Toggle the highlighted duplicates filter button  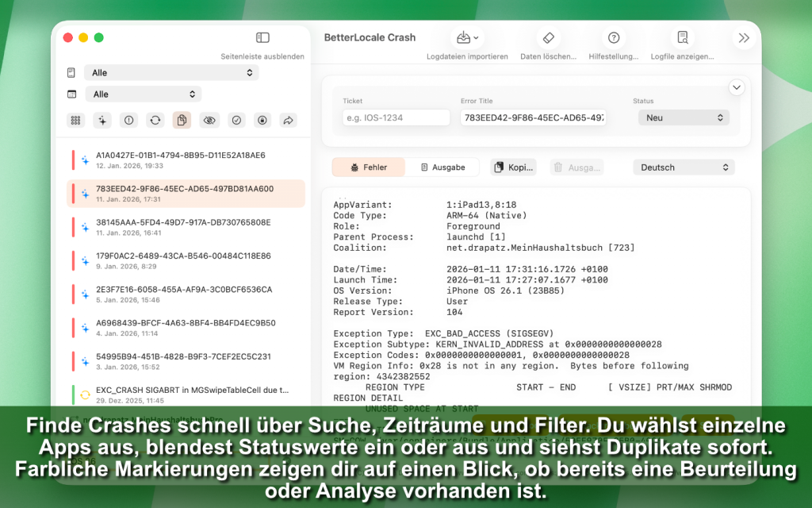(182, 120)
